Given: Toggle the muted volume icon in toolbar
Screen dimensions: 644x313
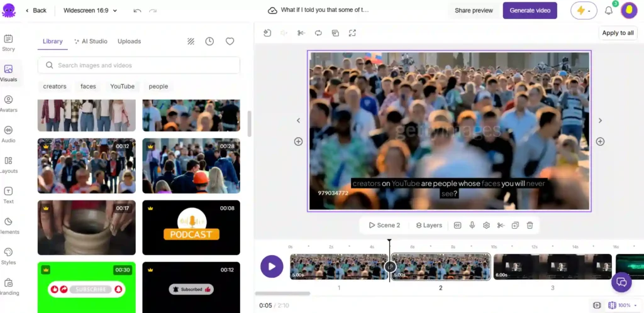Looking at the screenshot, I should [x=284, y=33].
